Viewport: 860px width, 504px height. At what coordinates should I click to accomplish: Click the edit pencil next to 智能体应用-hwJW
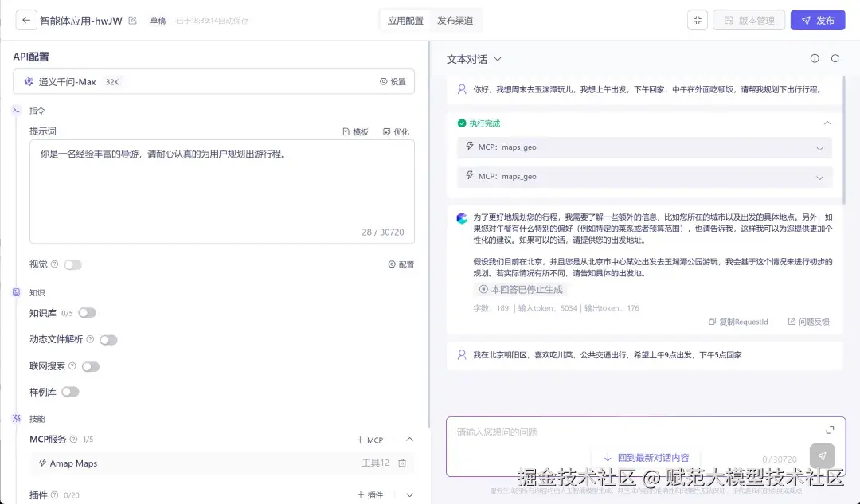click(131, 20)
